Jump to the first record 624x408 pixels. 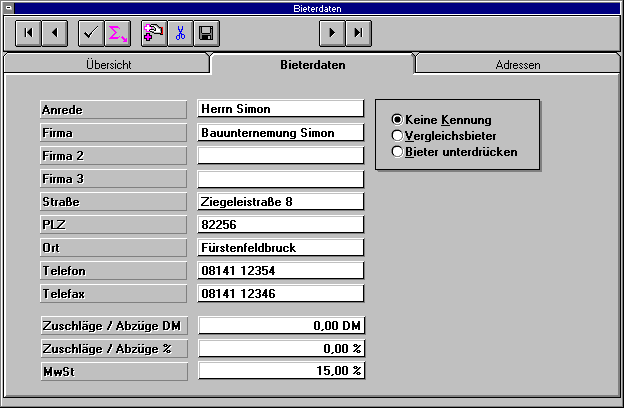tap(28, 33)
